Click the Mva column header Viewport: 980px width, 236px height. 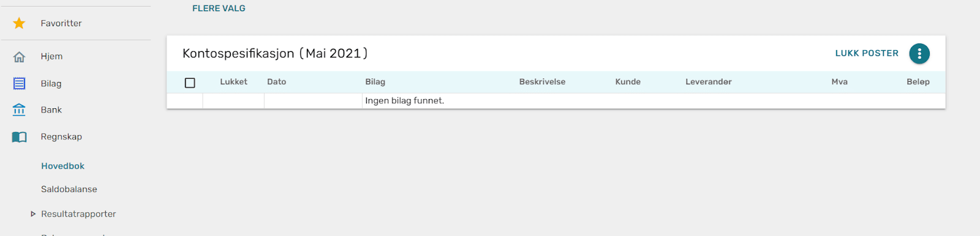pyautogui.click(x=839, y=82)
